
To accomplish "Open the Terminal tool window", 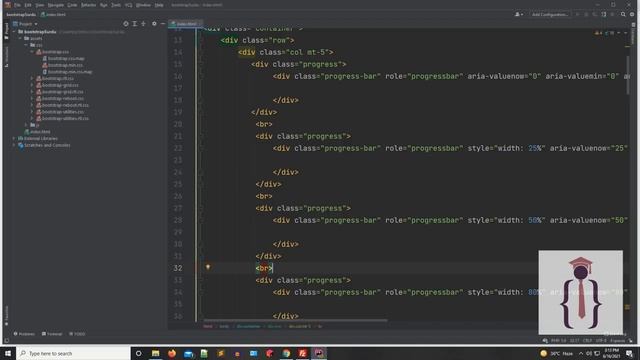I will pyautogui.click(x=52, y=334).
